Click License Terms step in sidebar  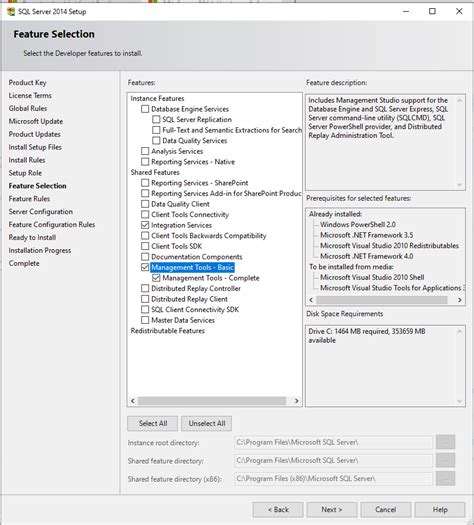tap(30, 96)
